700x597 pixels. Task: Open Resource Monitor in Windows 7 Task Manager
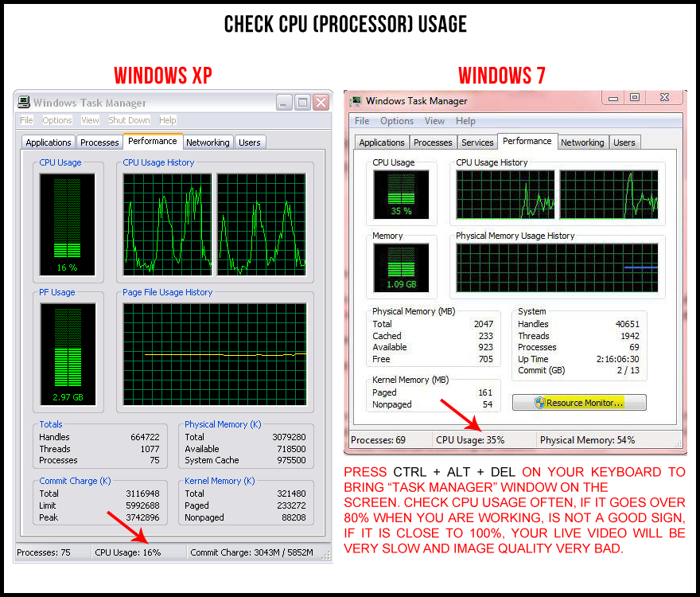pos(579,403)
